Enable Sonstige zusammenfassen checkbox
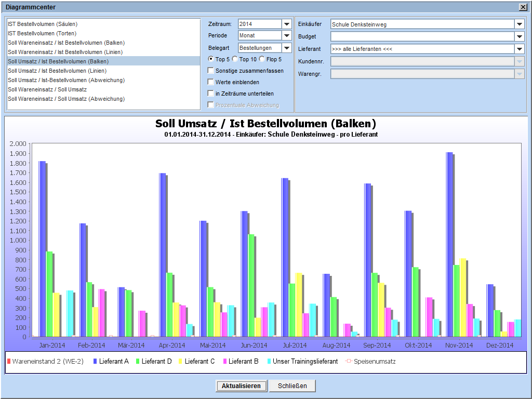 [x=210, y=71]
